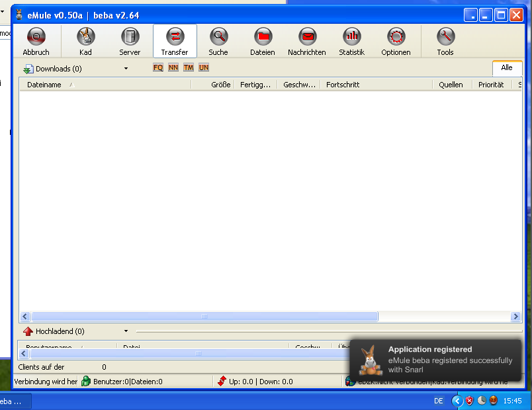Expand the Downloads (0) dropdown arrow
The height and width of the screenshot is (410, 532).
click(126, 68)
